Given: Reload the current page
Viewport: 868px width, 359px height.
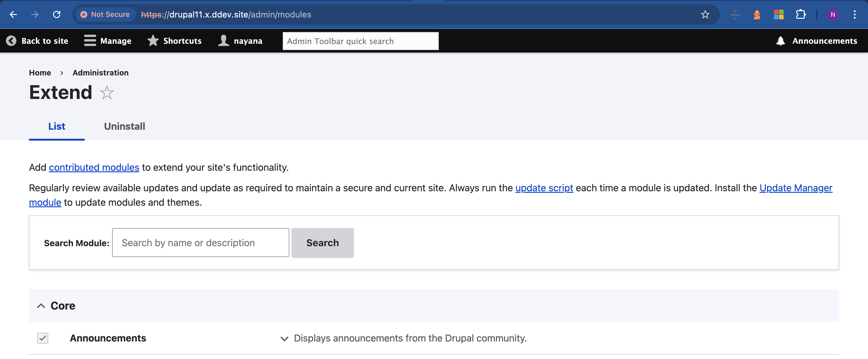Looking at the screenshot, I should click(57, 14).
